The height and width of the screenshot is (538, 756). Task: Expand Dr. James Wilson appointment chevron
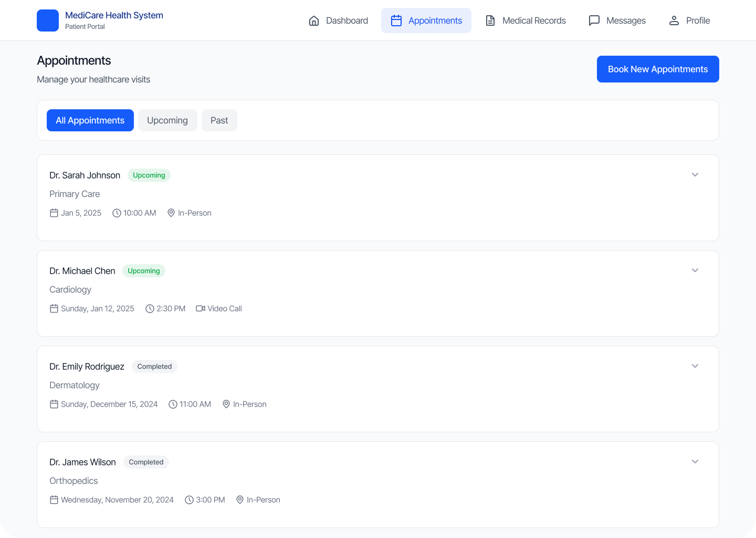695,462
